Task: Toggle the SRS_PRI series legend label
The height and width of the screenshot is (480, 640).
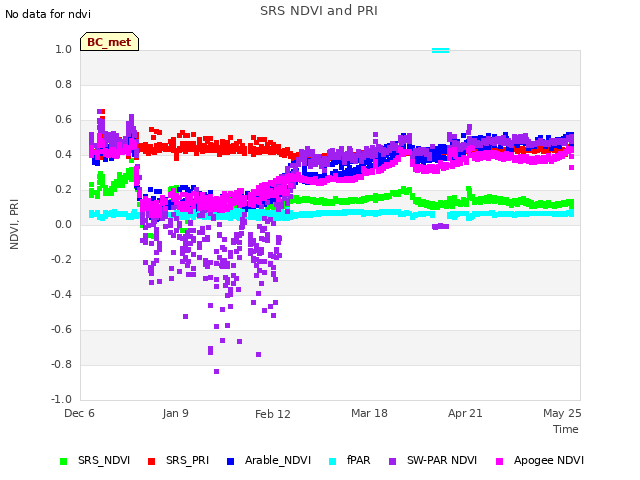Action: (x=187, y=460)
